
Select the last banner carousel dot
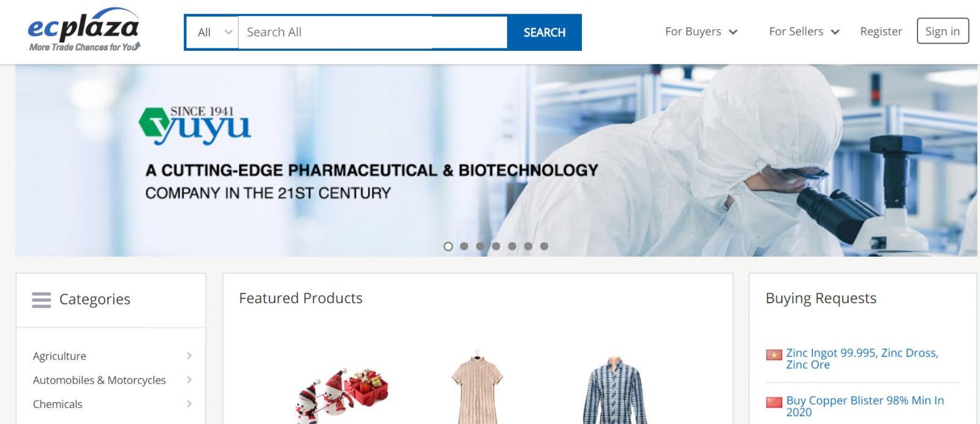coord(544,246)
